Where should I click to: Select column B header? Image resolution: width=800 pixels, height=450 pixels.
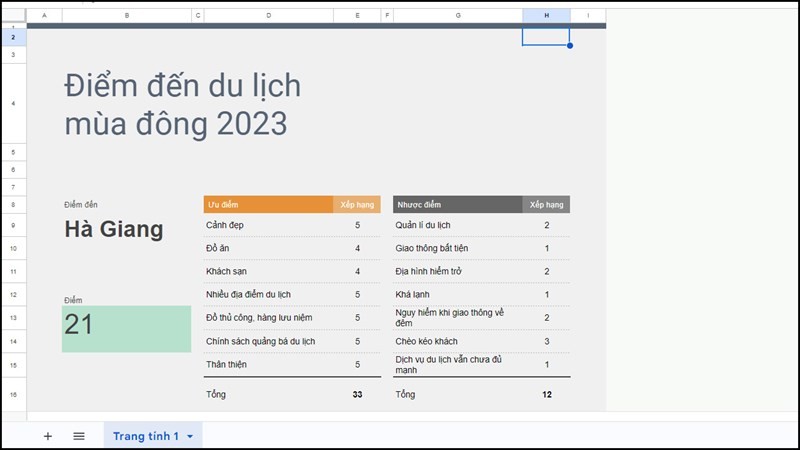127,15
